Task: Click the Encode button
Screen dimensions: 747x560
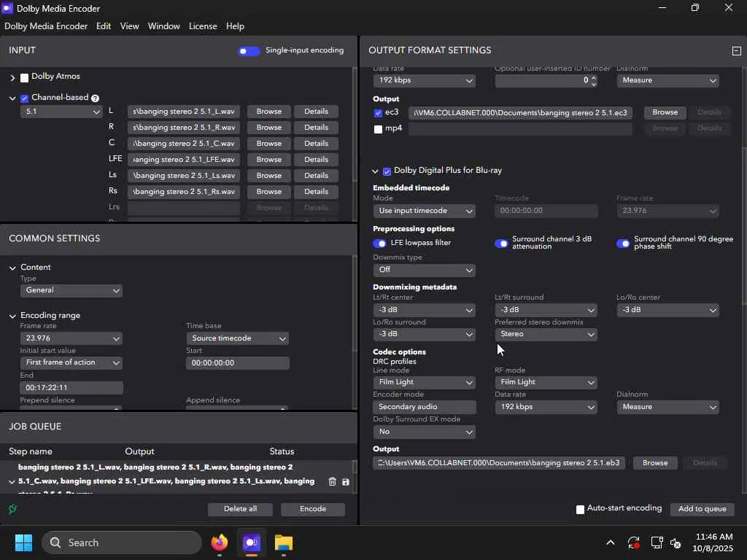Action: 313,509
